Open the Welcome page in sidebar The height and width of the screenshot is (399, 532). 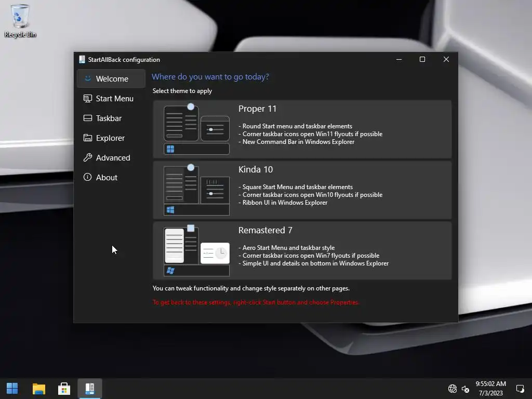click(x=111, y=79)
